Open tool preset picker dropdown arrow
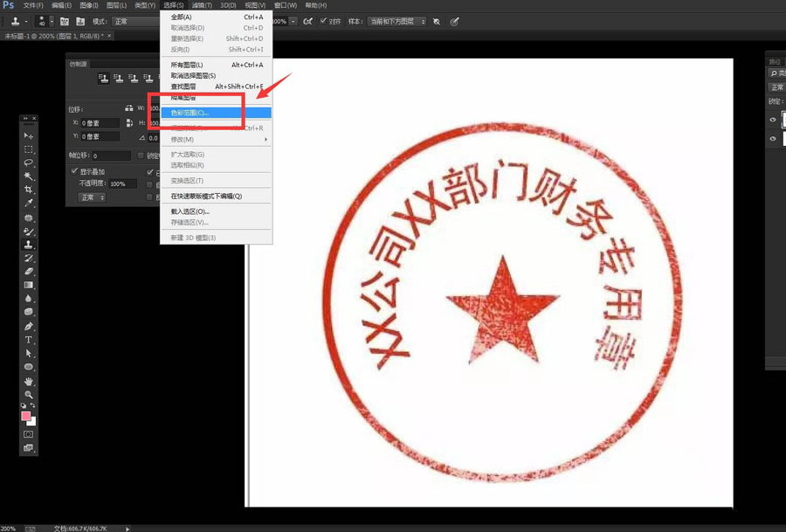The image size is (786, 532). coord(26,22)
